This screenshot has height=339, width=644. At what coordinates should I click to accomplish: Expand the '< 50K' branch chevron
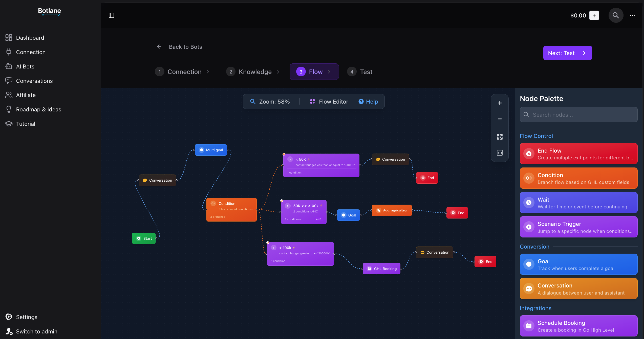290,159
